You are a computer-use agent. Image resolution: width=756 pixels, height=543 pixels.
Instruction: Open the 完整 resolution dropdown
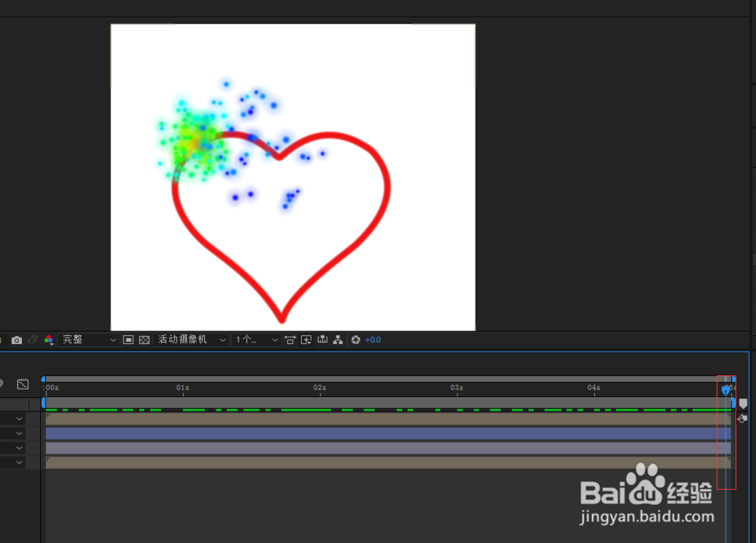tap(88, 340)
